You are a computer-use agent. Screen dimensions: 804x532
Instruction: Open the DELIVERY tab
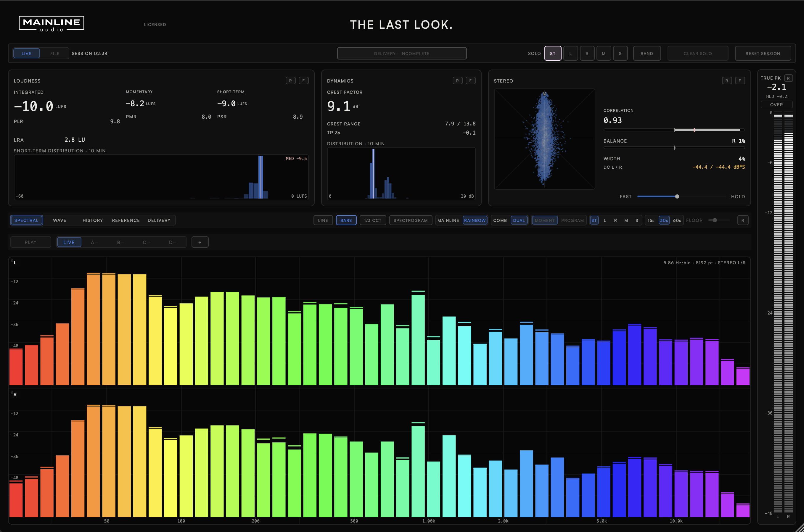coord(159,220)
